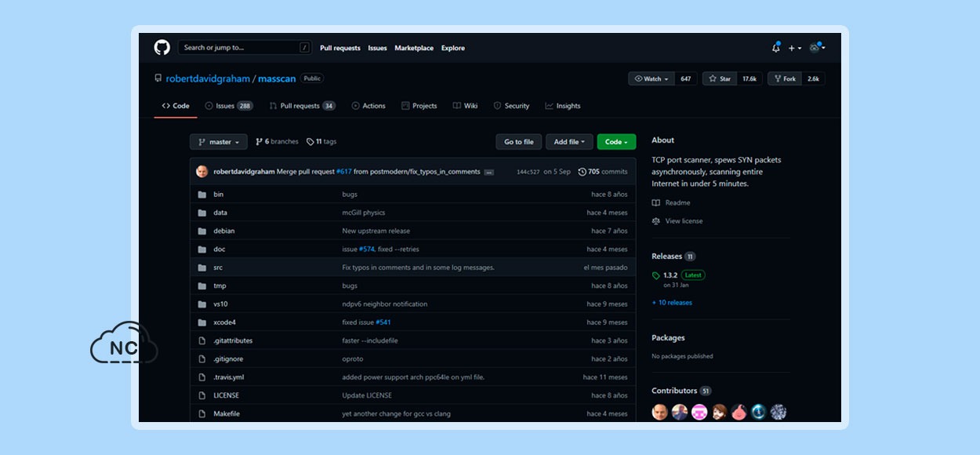The height and width of the screenshot is (455, 980).
Task: Open the Watch dropdown
Action: [652, 78]
